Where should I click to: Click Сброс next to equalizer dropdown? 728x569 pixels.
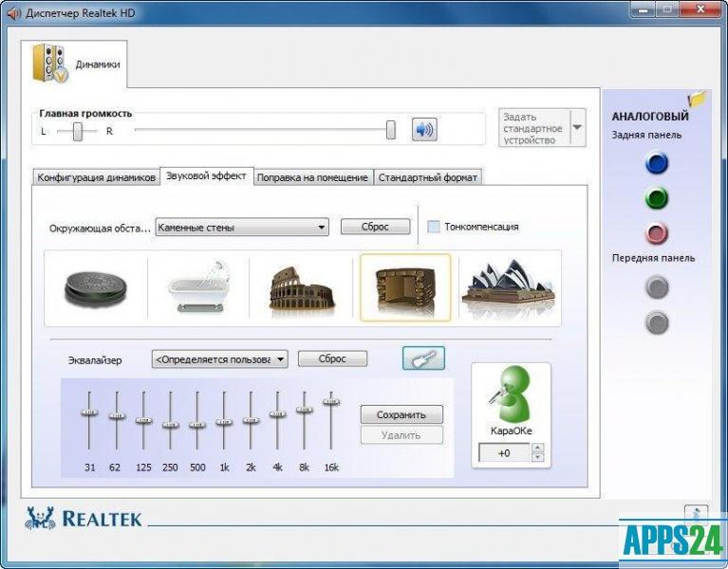point(332,358)
